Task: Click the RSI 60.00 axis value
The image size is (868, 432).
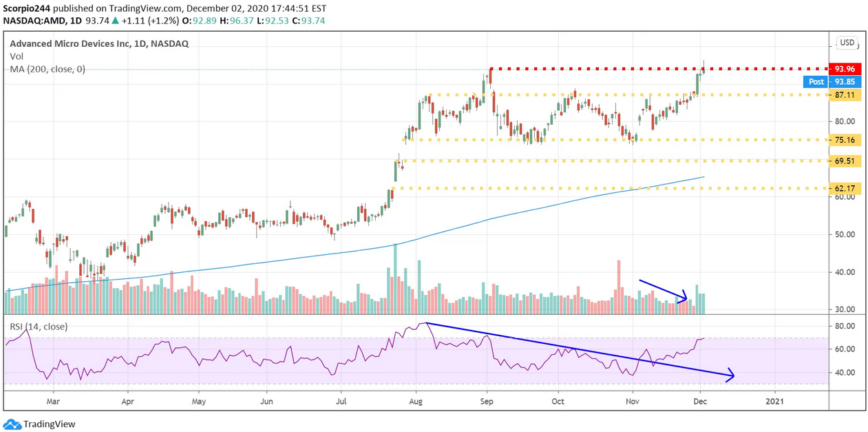Action: point(845,349)
